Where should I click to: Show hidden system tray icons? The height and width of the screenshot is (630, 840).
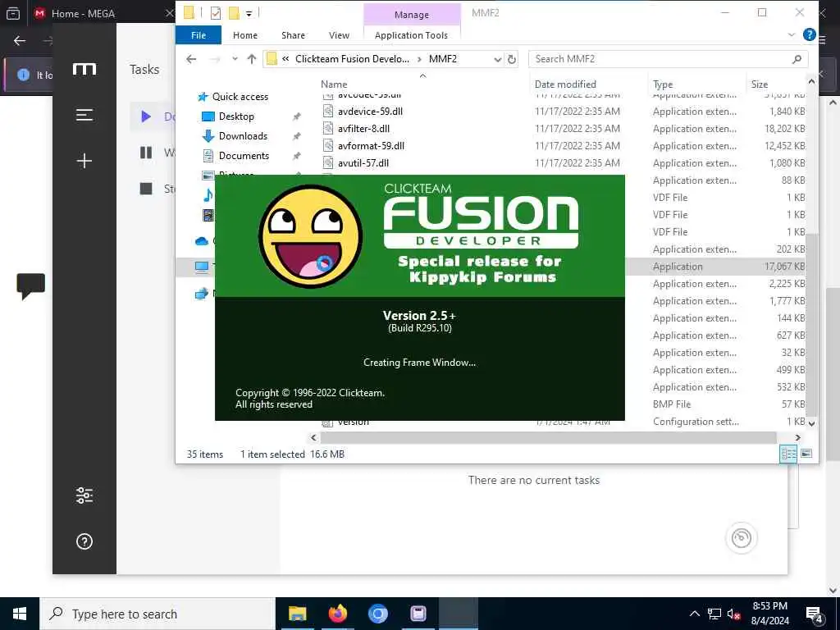[x=694, y=614]
